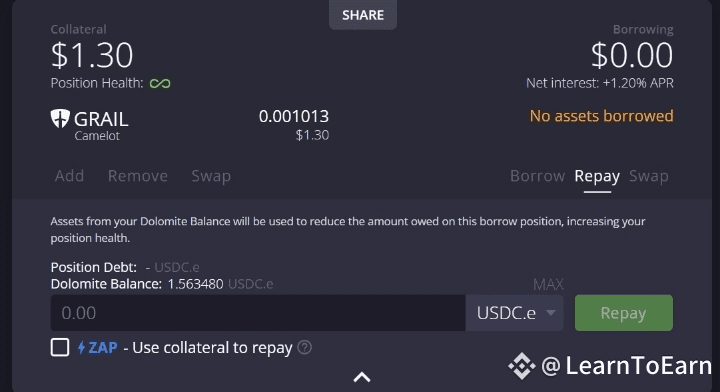This screenshot has width=720, height=392.
Task: Click the green Repay button
Action: (624, 313)
